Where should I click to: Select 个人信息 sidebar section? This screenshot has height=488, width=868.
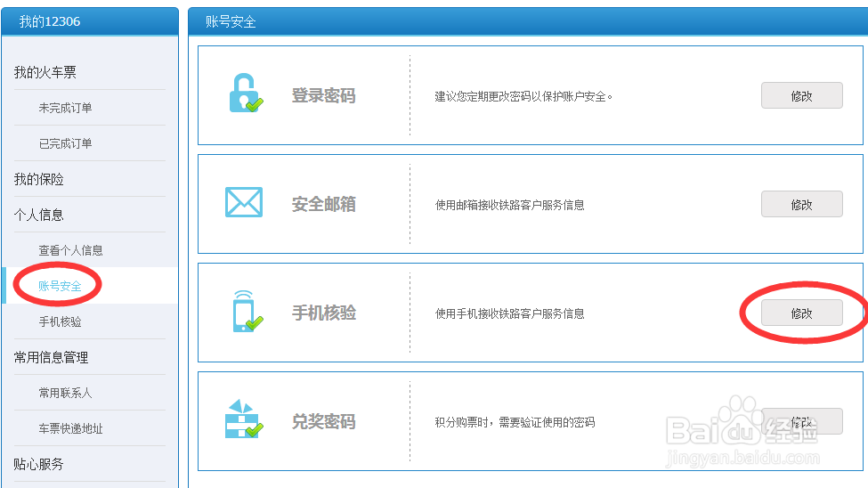coord(39,215)
